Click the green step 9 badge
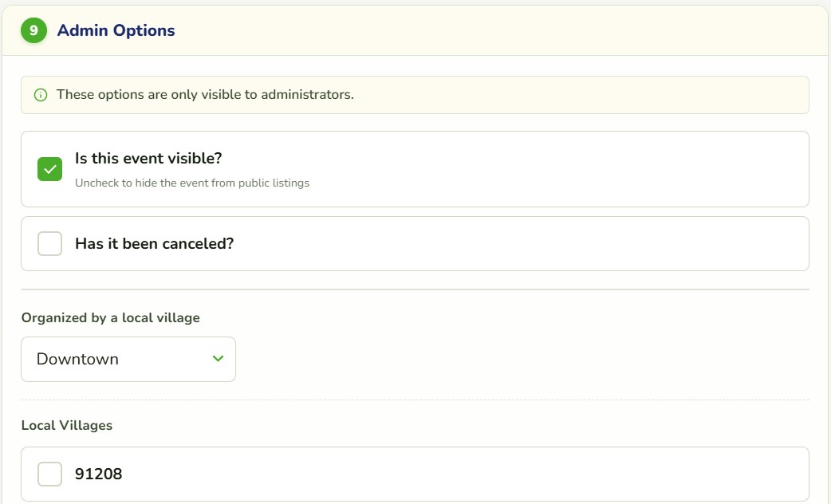Image resolution: width=831 pixels, height=504 pixels. coord(34,30)
